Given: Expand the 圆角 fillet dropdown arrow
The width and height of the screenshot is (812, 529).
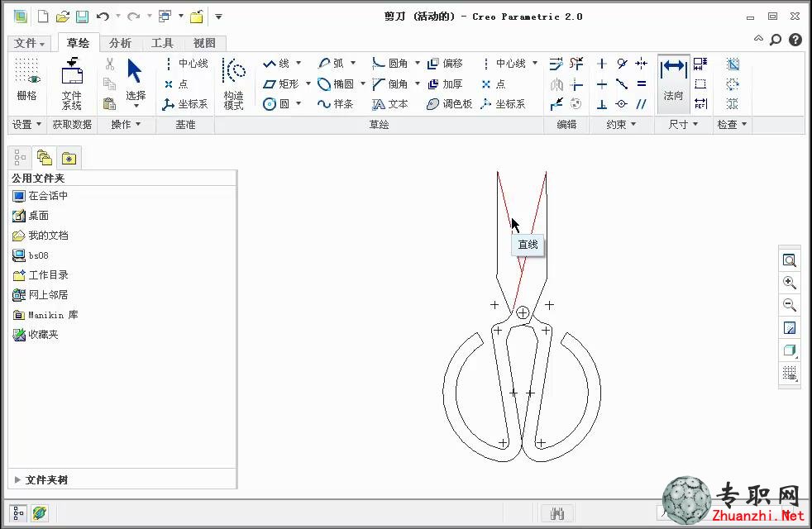Looking at the screenshot, I should coord(418,64).
